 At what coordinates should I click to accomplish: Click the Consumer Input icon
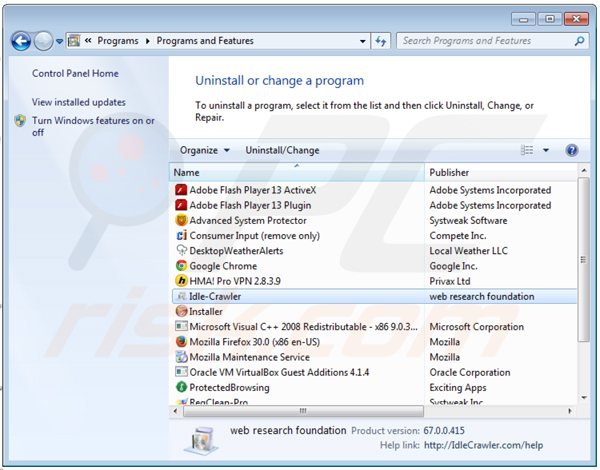coord(181,236)
